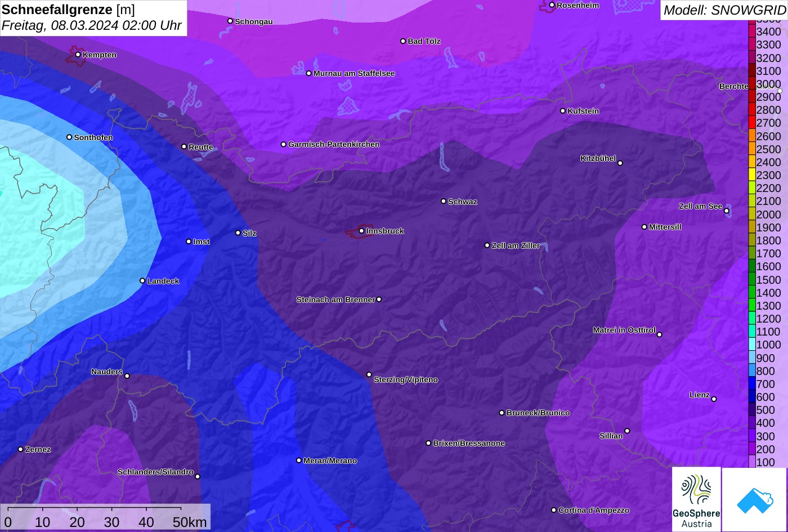Click the Mittersill marker dot
Screen dimensions: 788x532
click(644, 227)
